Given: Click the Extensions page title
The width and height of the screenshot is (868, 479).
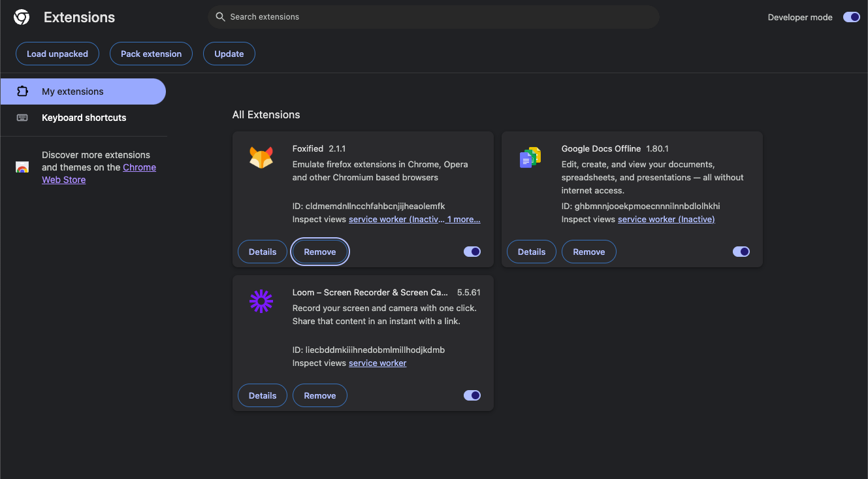Looking at the screenshot, I should pyautogui.click(x=79, y=18).
